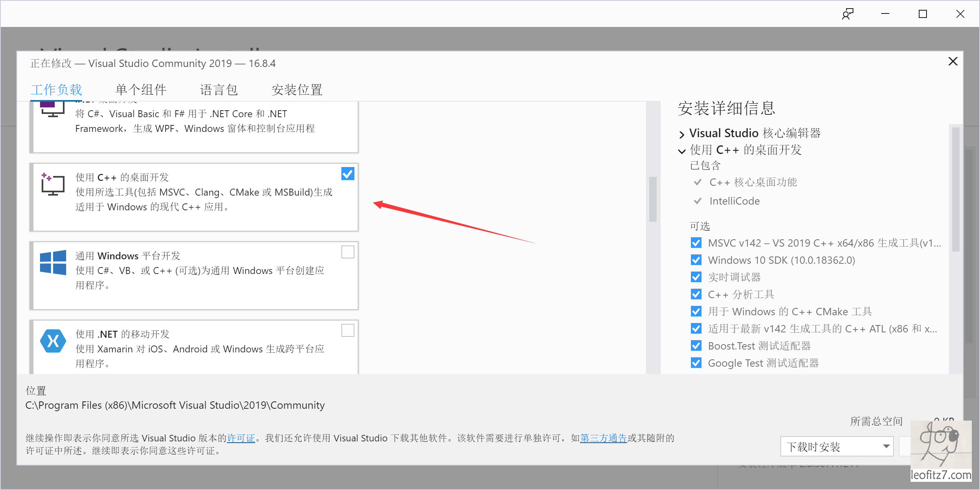Expand Visual Studio 核心编辑器 details
The width and height of the screenshot is (980, 490).
(681, 133)
